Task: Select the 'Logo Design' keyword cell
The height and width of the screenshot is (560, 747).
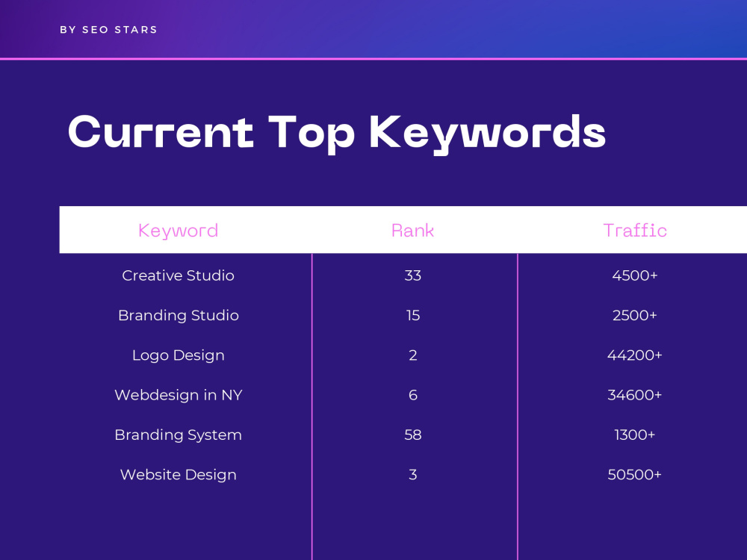Action: click(x=179, y=355)
